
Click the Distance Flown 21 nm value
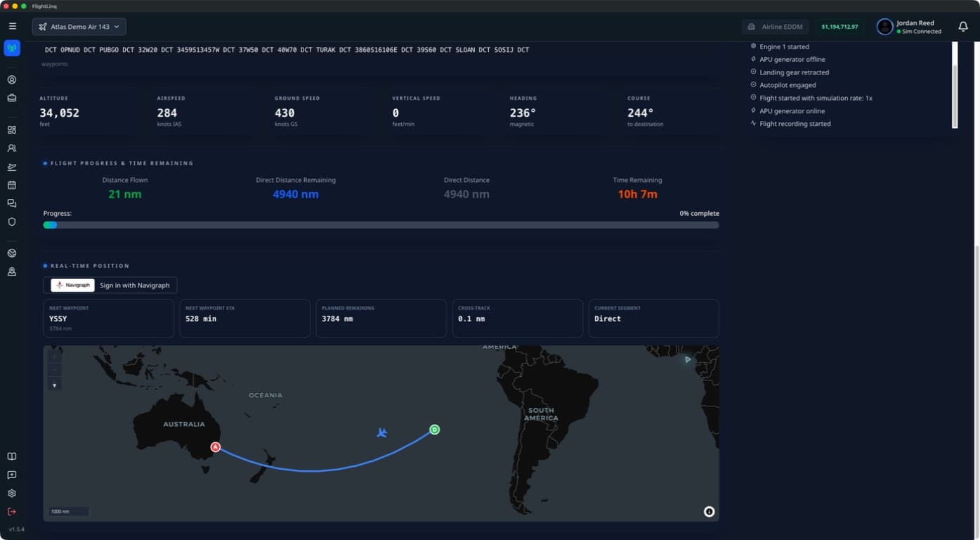point(125,194)
